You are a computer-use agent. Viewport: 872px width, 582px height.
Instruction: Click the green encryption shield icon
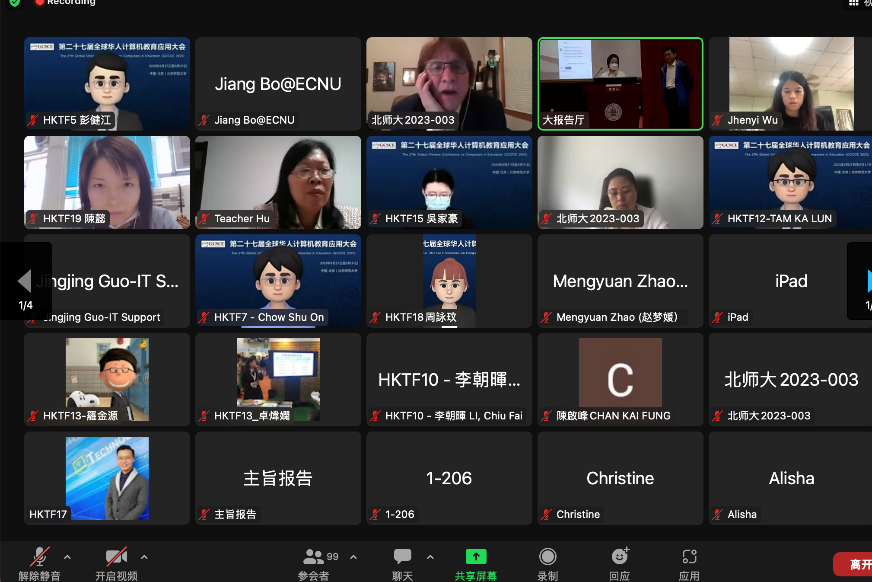coord(15,3)
